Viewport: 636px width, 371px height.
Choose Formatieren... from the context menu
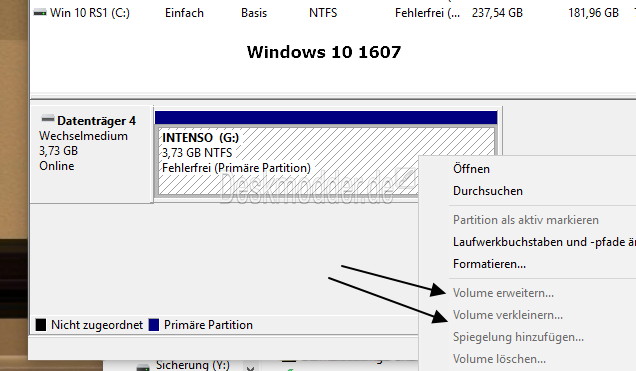489,264
